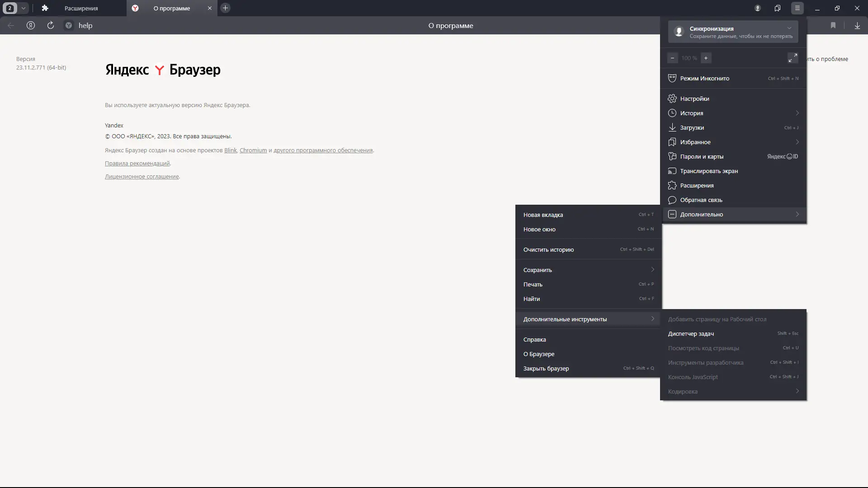Decrease zoom with the minus button
Image resolution: width=868 pixels, height=488 pixels.
pyautogui.click(x=672, y=58)
